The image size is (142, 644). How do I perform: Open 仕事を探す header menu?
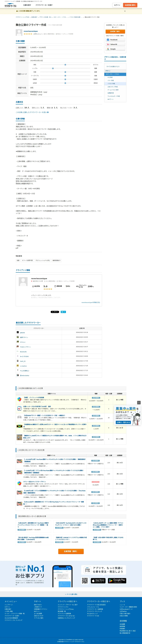coord(27,5)
